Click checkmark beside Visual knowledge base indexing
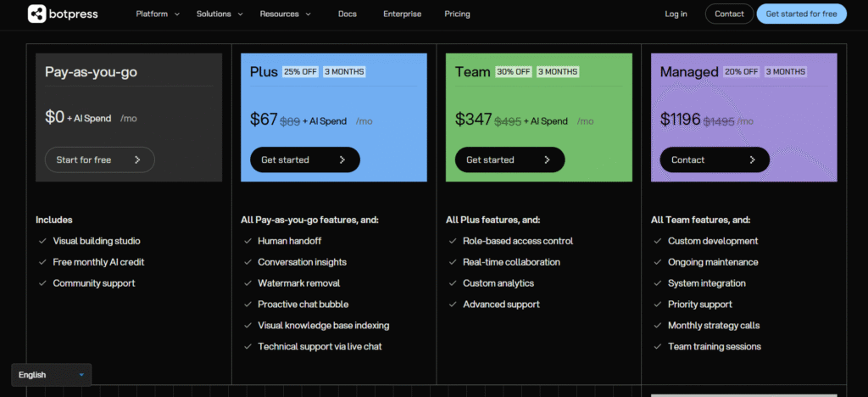The width and height of the screenshot is (868, 397). (x=248, y=325)
